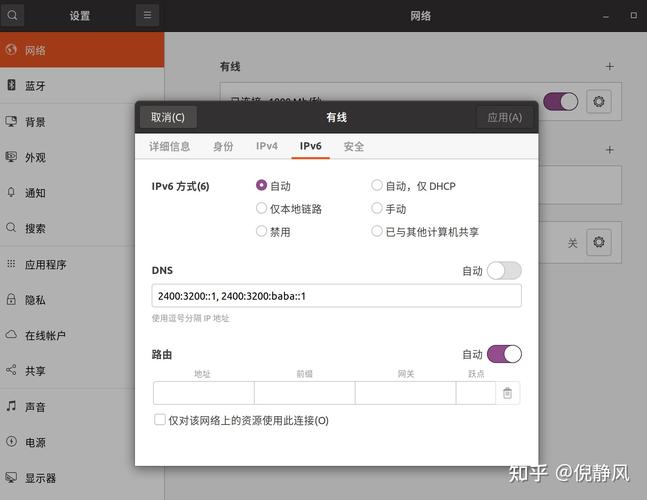647x500 pixels.
Task: Open the 外观 Appearance settings
Action: point(82,157)
